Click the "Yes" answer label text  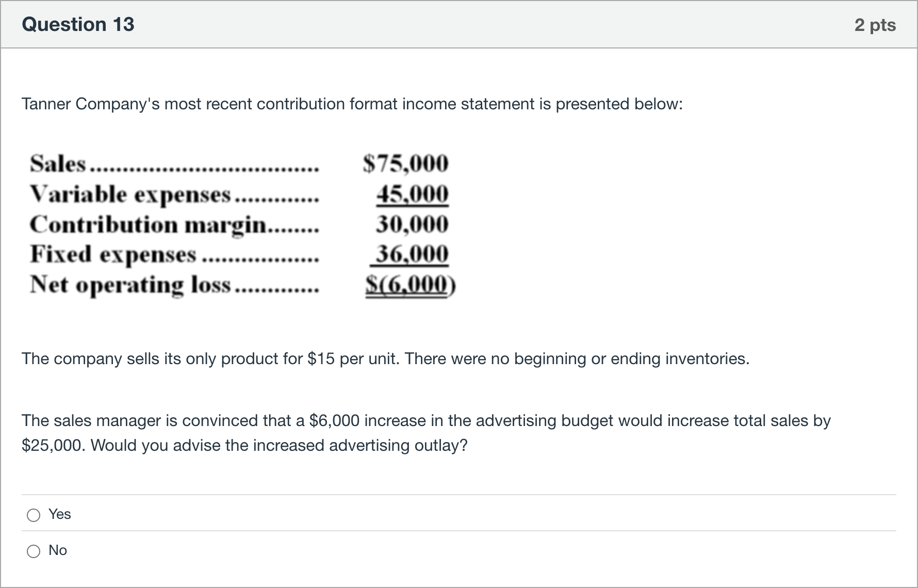tap(60, 514)
